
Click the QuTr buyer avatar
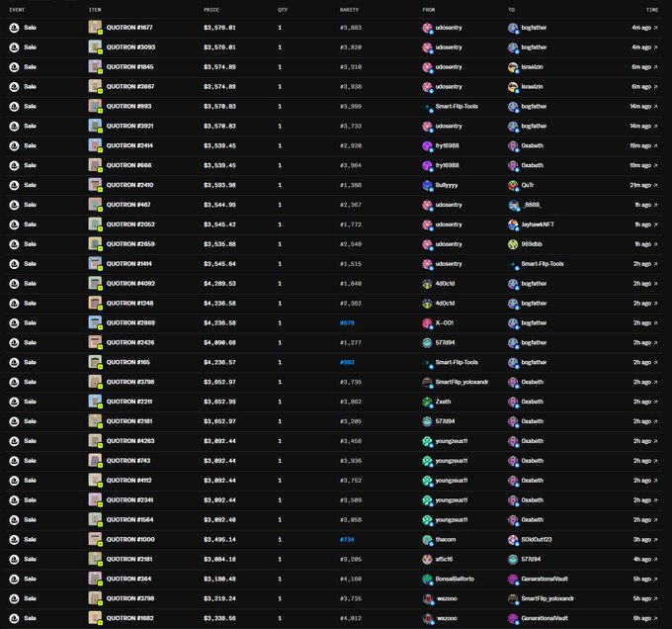(513, 185)
